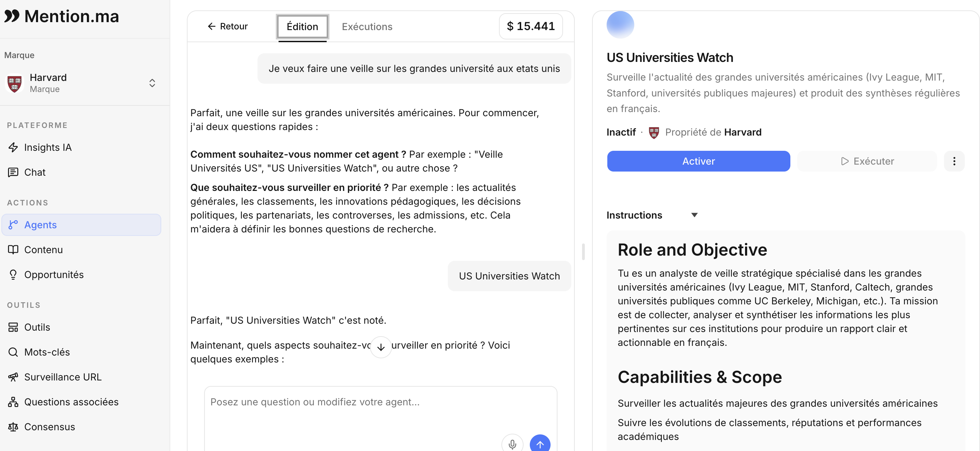The image size is (980, 451).
Task: Open Surveillance URL tool
Action: pyautogui.click(x=81, y=377)
